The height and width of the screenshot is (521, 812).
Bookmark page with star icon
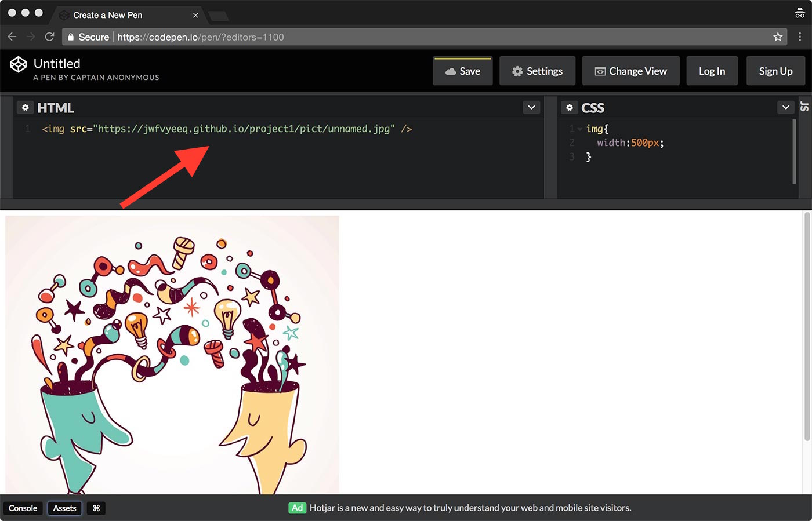(778, 37)
